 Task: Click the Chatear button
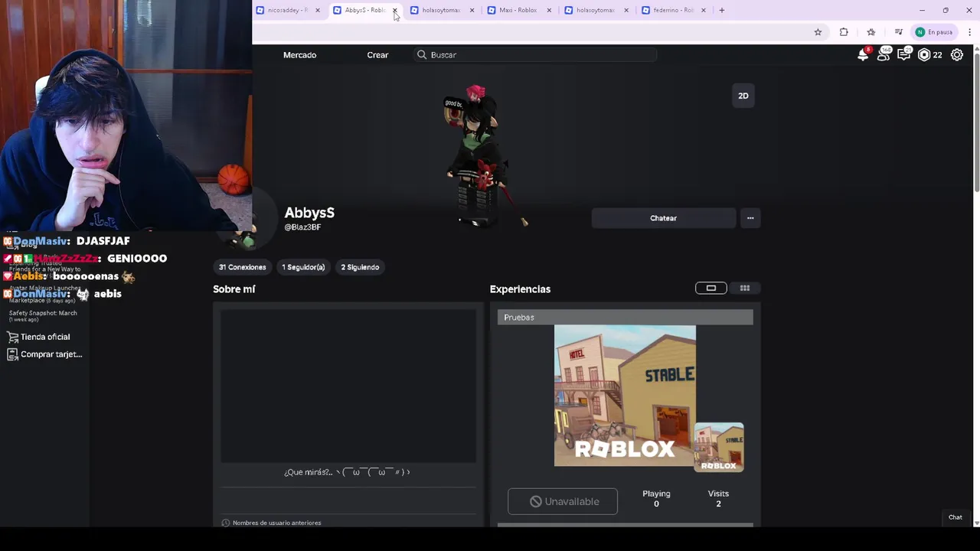click(x=663, y=218)
